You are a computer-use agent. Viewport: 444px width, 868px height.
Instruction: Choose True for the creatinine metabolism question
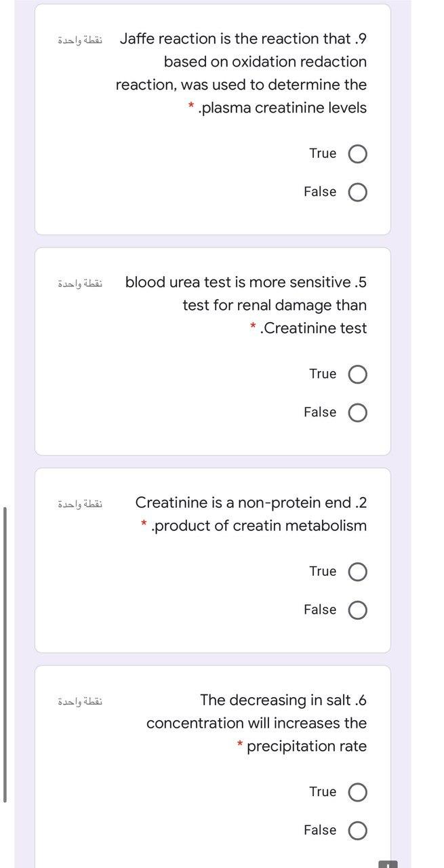357,571
